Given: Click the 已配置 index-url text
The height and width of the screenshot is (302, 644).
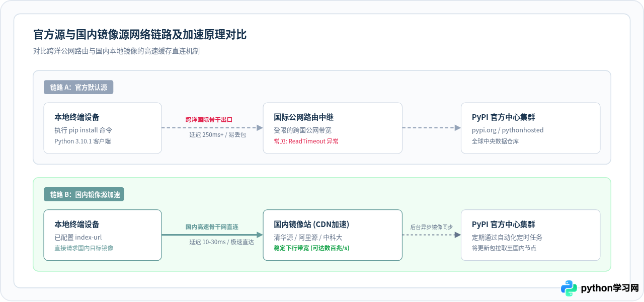Looking at the screenshot, I should point(78,237).
